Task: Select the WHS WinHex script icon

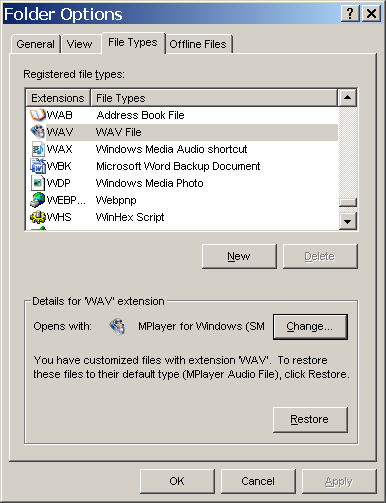Action: pos(37,217)
